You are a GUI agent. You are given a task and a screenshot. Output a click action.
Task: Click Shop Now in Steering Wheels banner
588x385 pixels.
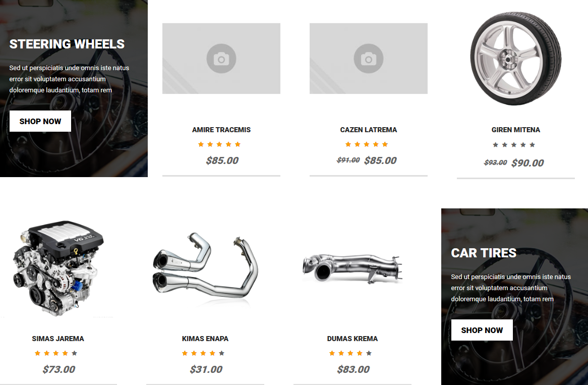pos(40,121)
